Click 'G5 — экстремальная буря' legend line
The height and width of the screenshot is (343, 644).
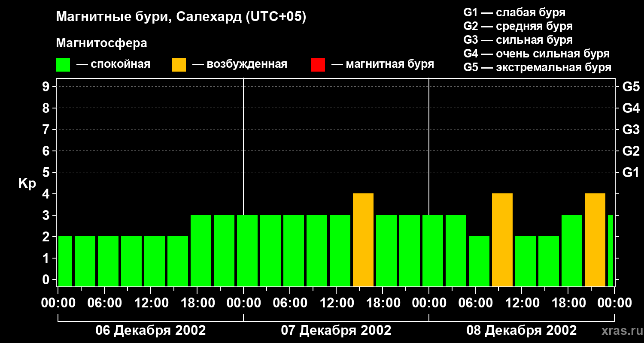pyautogui.click(x=538, y=67)
